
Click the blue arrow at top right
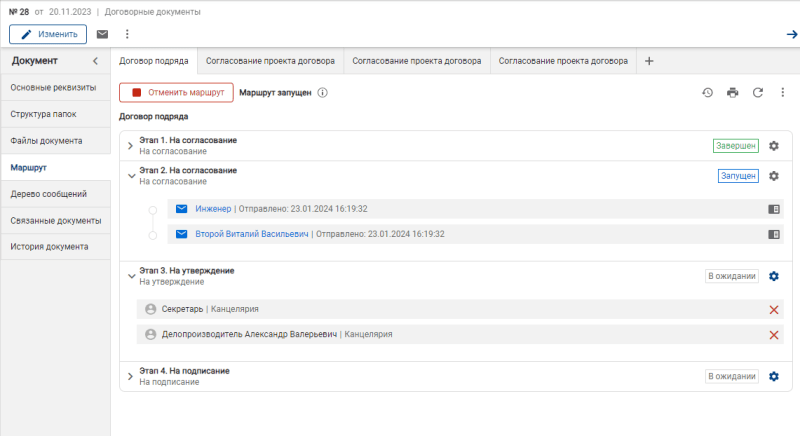click(x=791, y=34)
